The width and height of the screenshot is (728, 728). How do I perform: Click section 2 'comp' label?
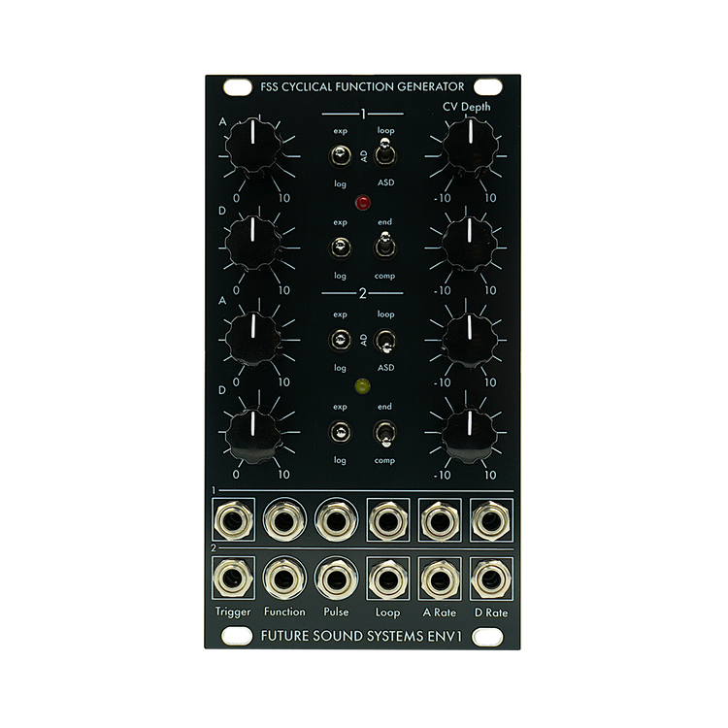pos(385,461)
